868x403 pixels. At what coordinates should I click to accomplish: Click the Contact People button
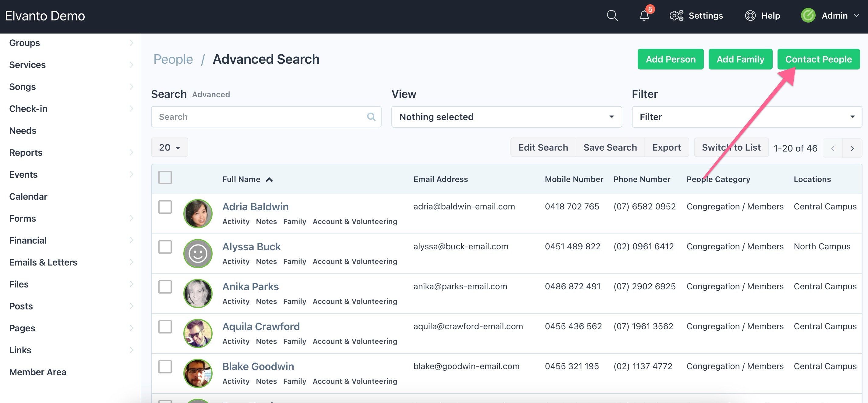(x=818, y=59)
